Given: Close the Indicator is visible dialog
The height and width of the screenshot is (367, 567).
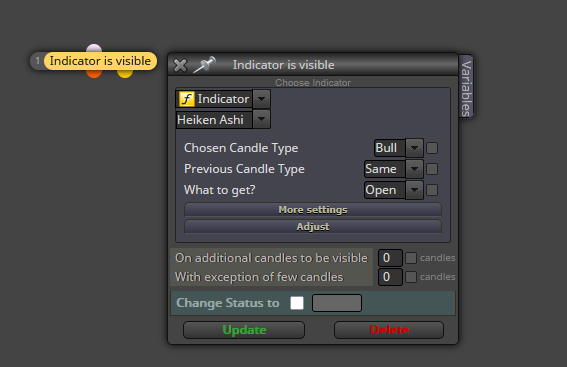Looking at the screenshot, I should (x=180, y=65).
